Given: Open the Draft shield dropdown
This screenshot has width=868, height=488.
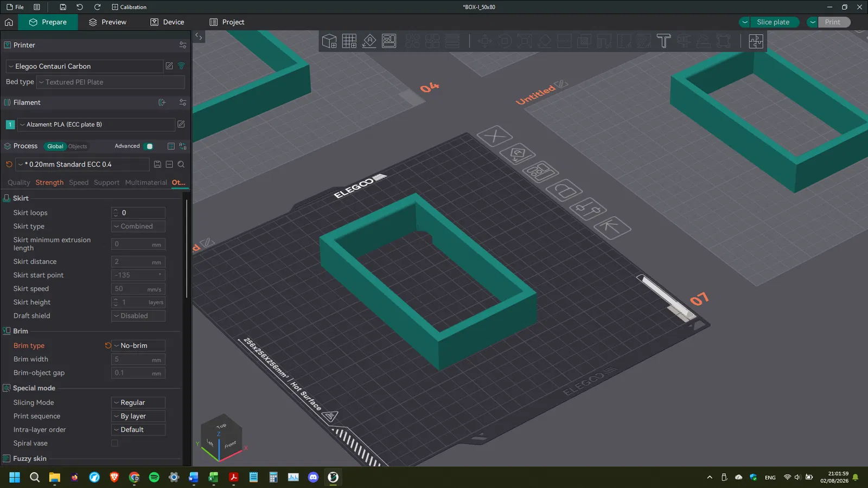Looking at the screenshot, I should point(138,316).
